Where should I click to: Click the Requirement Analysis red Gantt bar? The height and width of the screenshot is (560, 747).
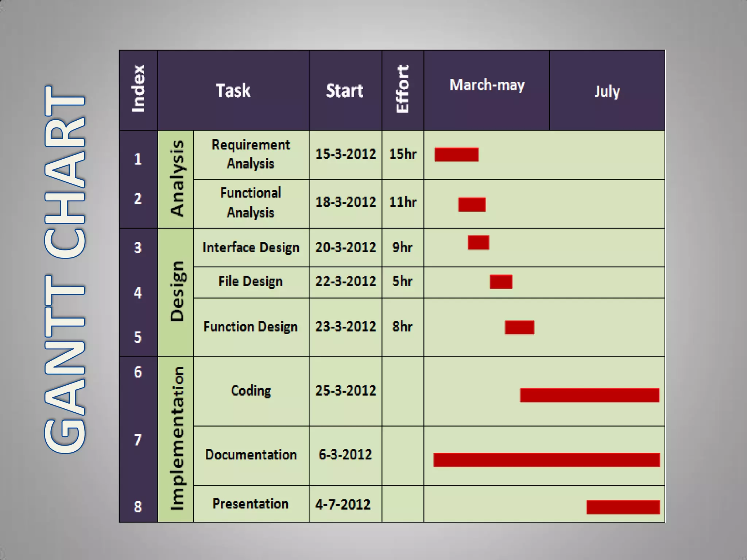pyautogui.click(x=456, y=154)
